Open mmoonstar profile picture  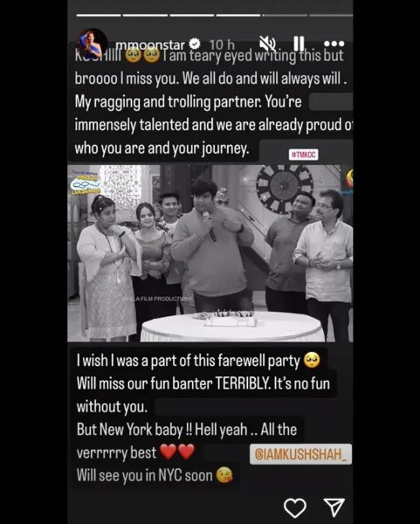92,43
